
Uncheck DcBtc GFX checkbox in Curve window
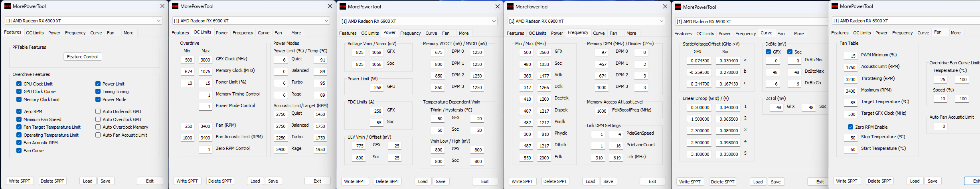769,52
